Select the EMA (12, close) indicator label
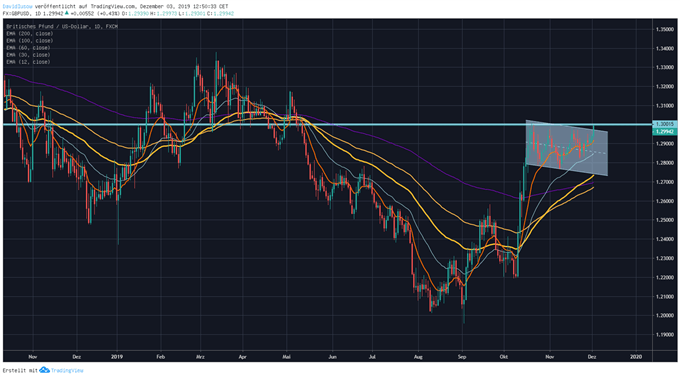This screenshot has height=377, width=680. pos(28,62)
